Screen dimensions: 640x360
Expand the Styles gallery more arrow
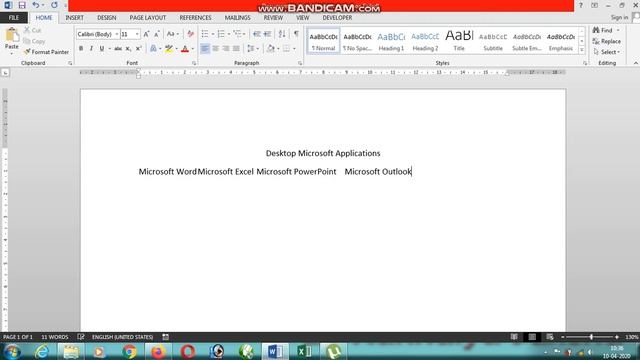pyautogui.click(x=582, y=50)
